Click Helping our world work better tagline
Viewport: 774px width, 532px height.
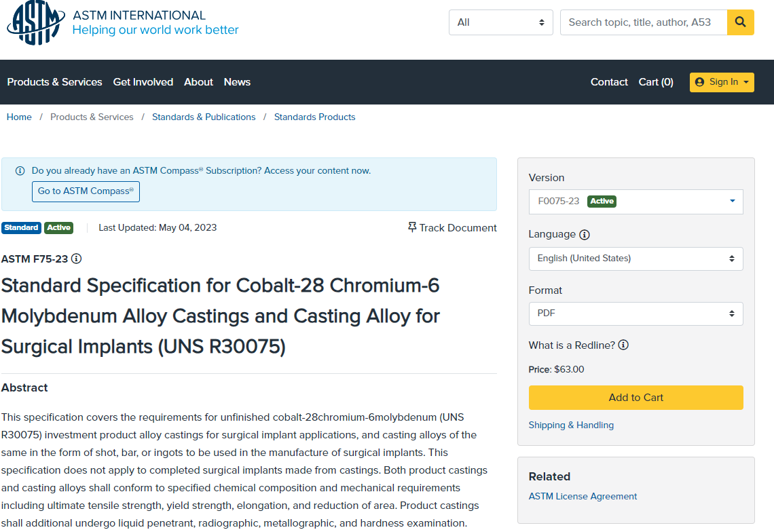click(155, 30)
